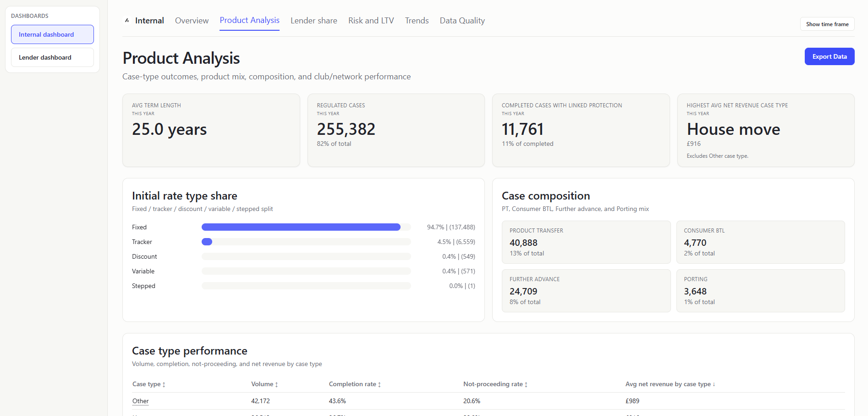Click the Internal workspace logo icon
The height and width of the screenshot is (416, 868).
point(127,20)
